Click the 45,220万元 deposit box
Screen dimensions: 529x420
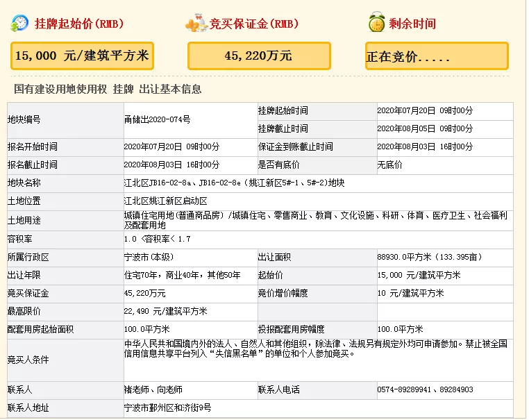point(259,56)
